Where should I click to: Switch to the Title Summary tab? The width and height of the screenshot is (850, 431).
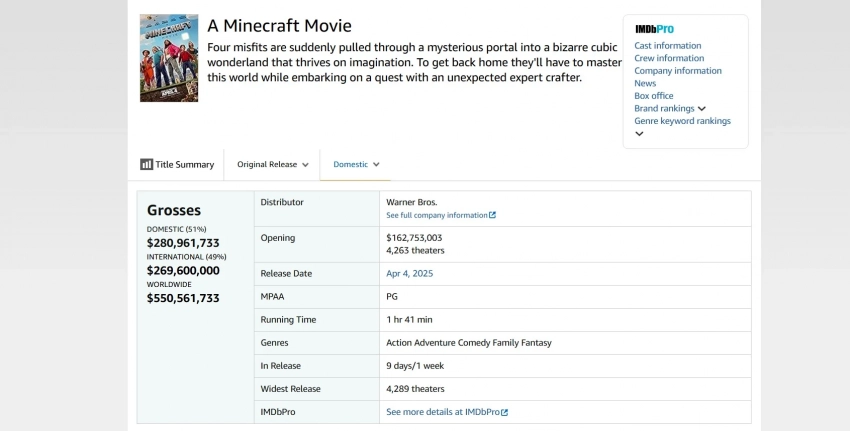pyautogui.click(x=185, y=164)
